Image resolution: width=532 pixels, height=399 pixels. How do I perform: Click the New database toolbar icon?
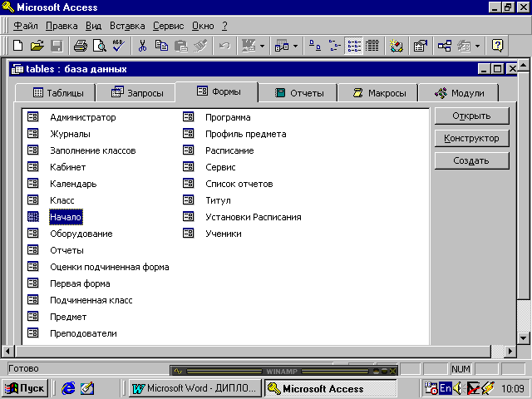point(17,46)
